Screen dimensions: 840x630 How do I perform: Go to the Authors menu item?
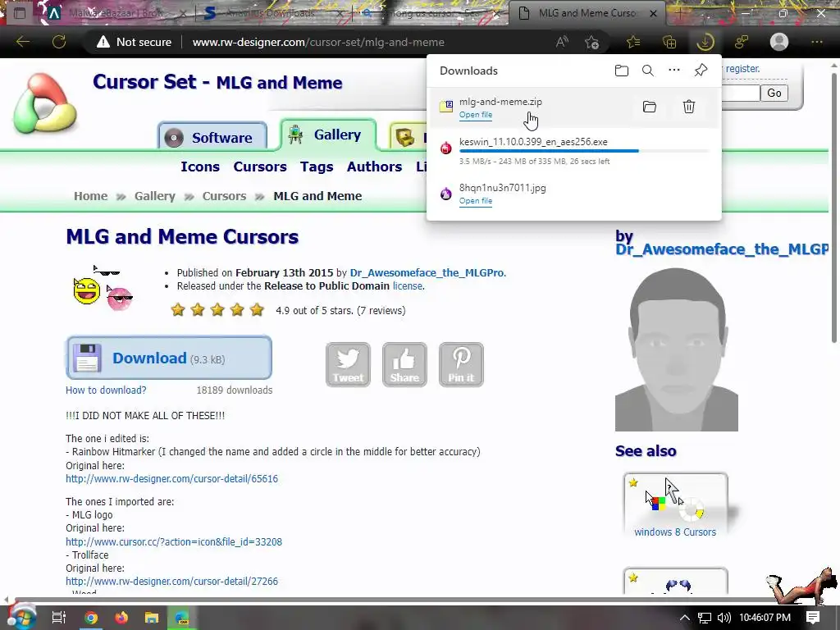374,167
